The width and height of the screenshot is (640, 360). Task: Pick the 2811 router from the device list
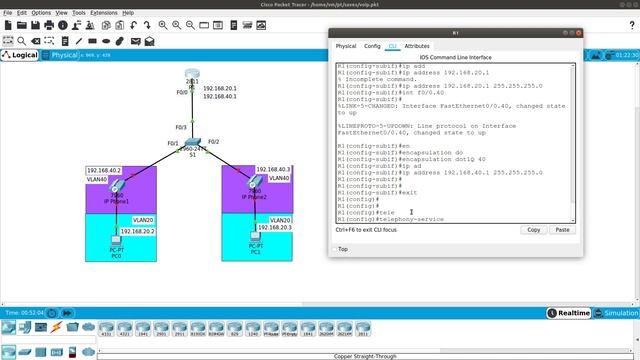363,329
